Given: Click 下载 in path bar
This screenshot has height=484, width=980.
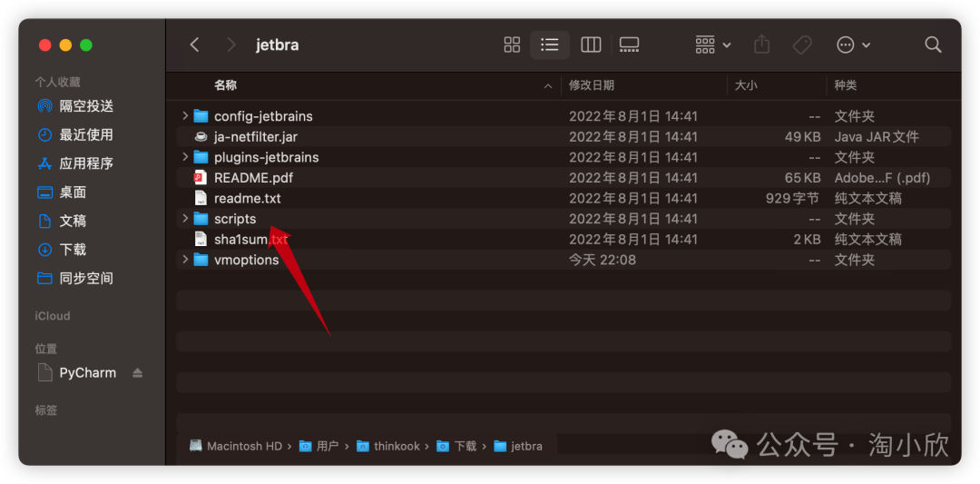Looking at the screenshot, I should click(x=456, y=446).
